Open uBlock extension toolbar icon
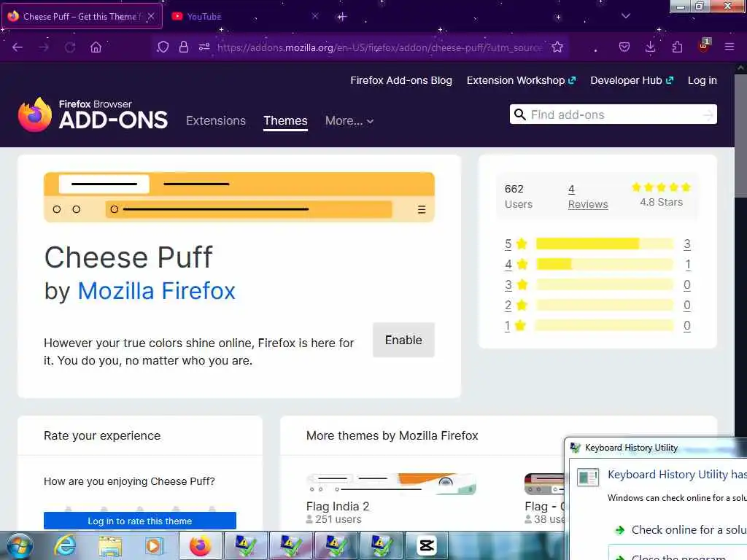The height and width of the screenshot is (560, 747). pos(704,46)
